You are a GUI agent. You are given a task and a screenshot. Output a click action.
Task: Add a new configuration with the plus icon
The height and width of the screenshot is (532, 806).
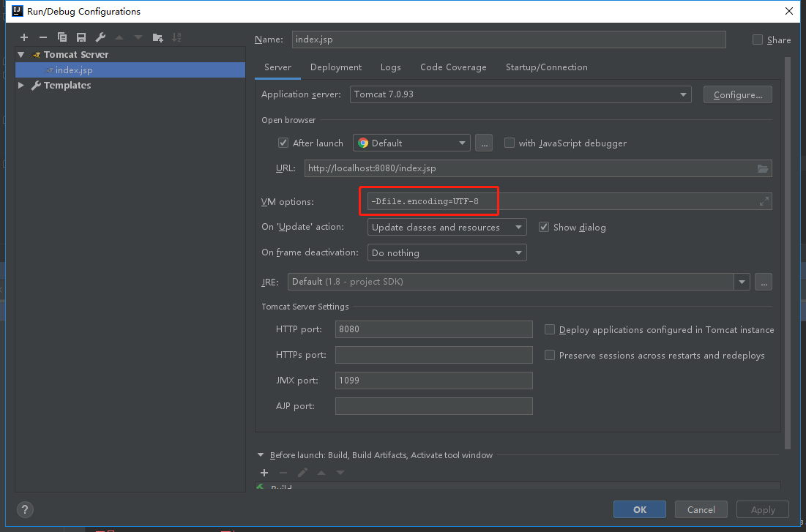(24, 37)
